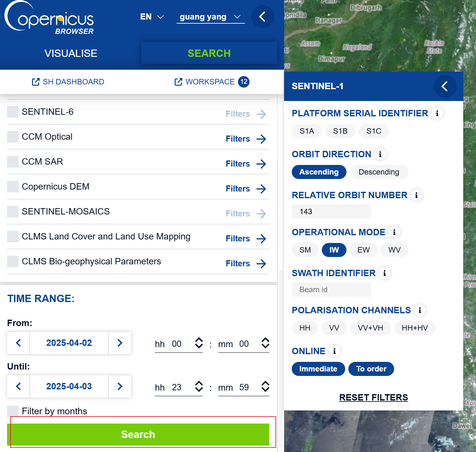The height and width of the screenshot is (452, 476).
Task: Open WORKSPACE link
Action: tap(205, 82)
